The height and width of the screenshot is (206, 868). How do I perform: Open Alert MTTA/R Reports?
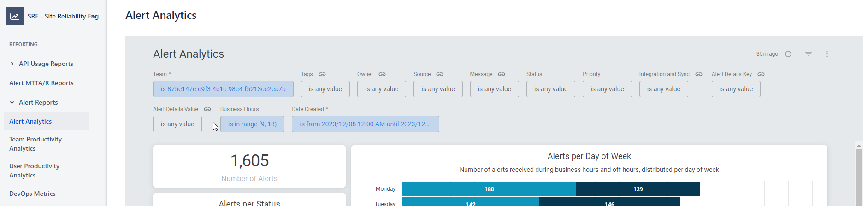(x=41, y=83)
